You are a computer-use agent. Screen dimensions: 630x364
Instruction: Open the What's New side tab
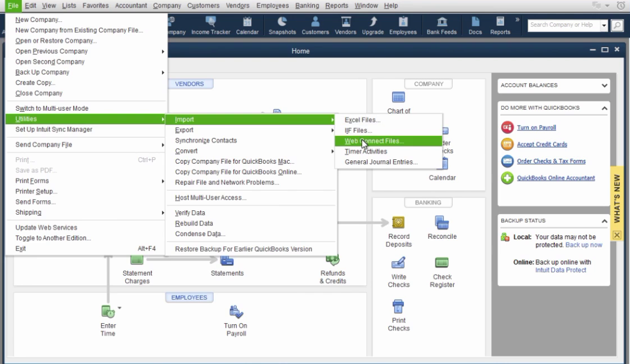tap(617, 198)
